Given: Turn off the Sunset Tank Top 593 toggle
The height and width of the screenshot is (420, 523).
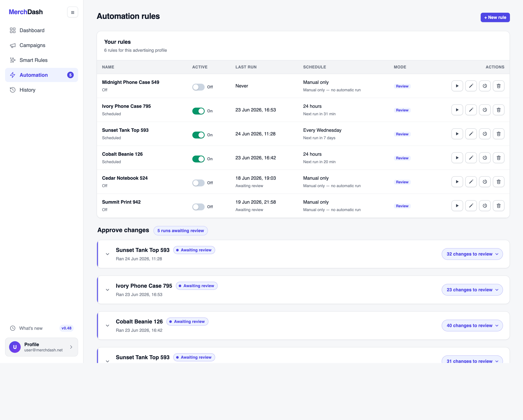Looking at the screenshot, I should point(198,135).
